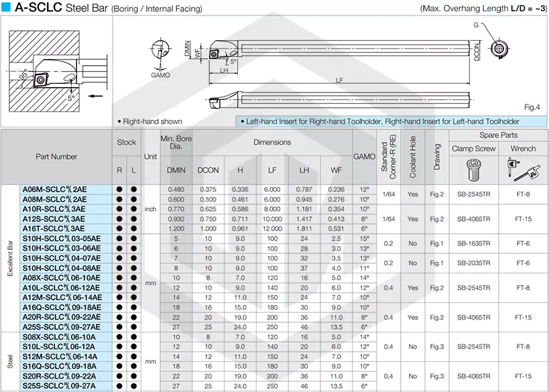Click the blue square beside A-SCLC title

6,7
